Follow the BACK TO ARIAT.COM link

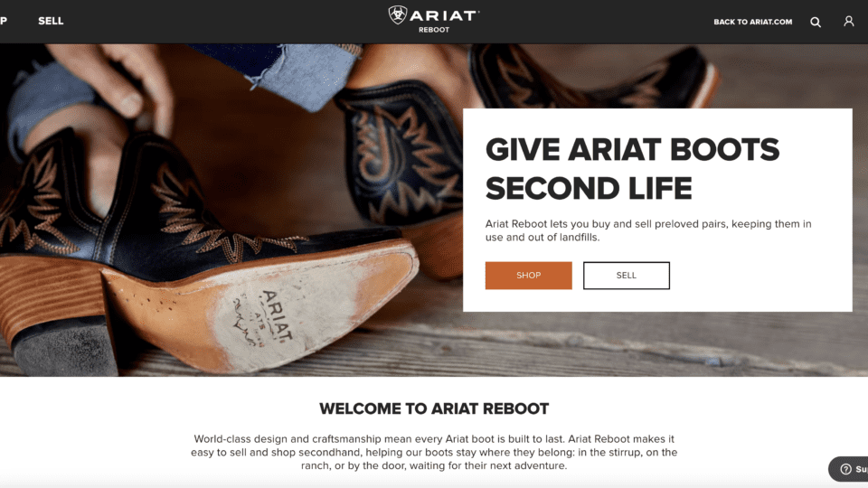click(x=753, y=22)
